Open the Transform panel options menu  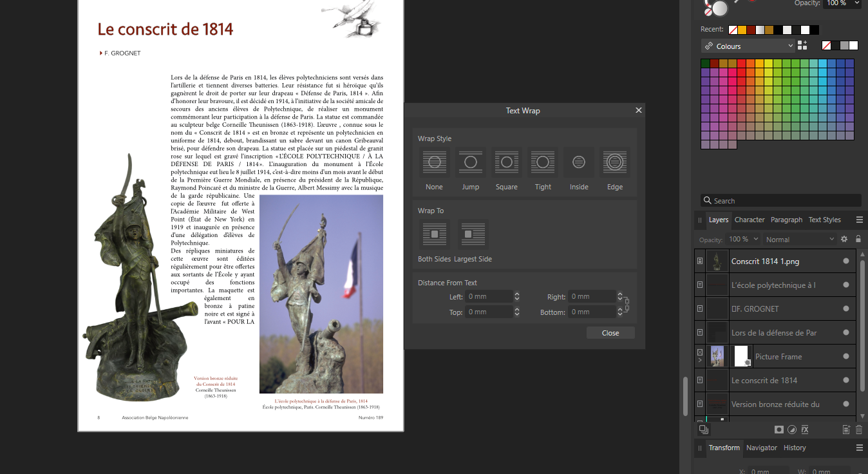(x=859, y=448)
